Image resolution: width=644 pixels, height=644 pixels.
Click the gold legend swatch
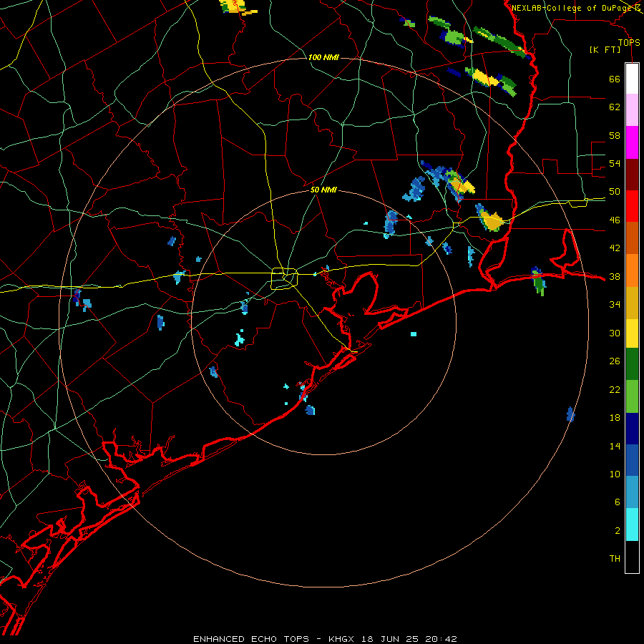point(632,303)
